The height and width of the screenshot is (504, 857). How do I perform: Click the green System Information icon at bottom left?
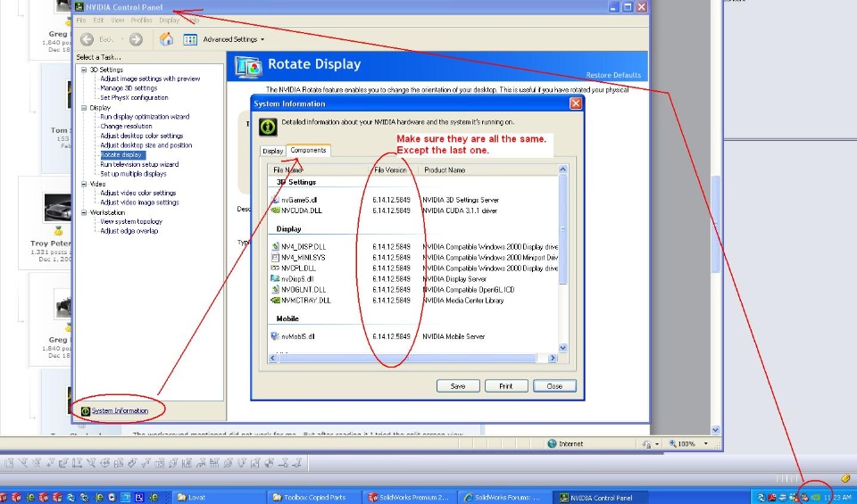tap(86, 411)
